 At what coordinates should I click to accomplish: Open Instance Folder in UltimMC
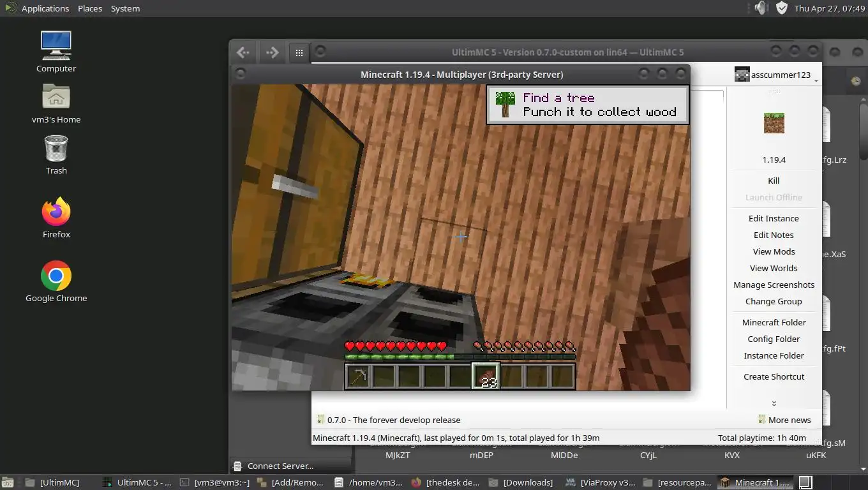774,355
